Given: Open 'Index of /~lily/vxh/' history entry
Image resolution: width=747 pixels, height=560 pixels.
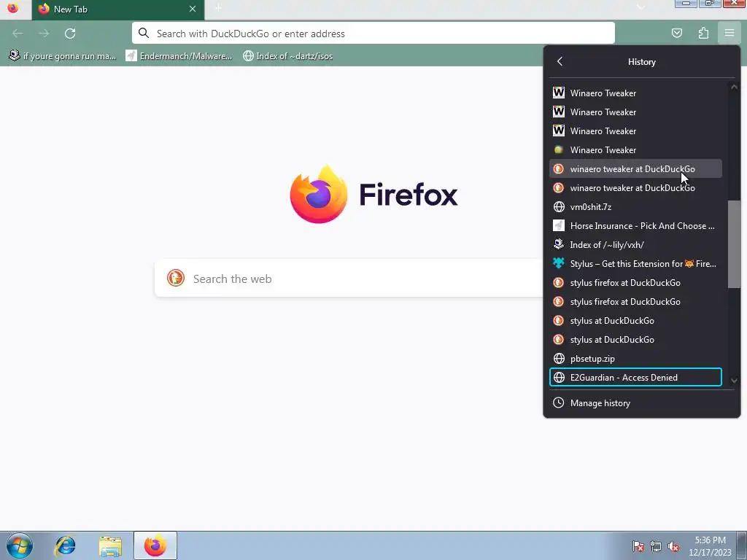Looking at the screenshot, I should (x=635, y=245).
